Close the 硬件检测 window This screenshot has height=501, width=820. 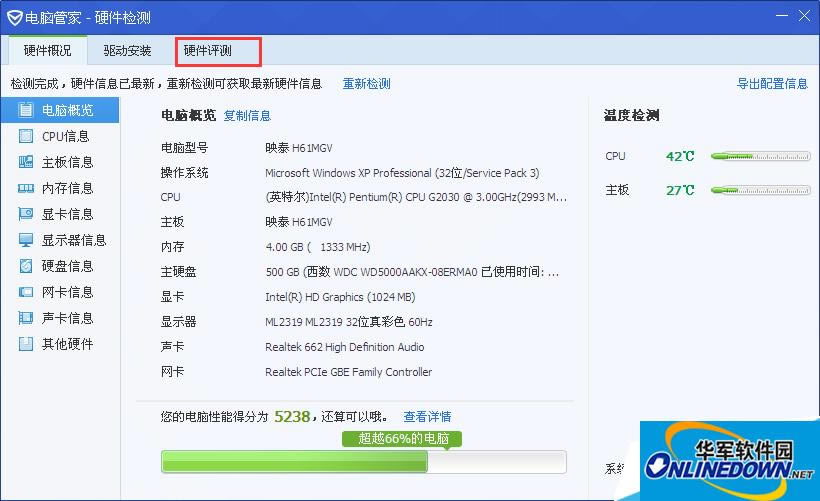(x=804, y=16)
